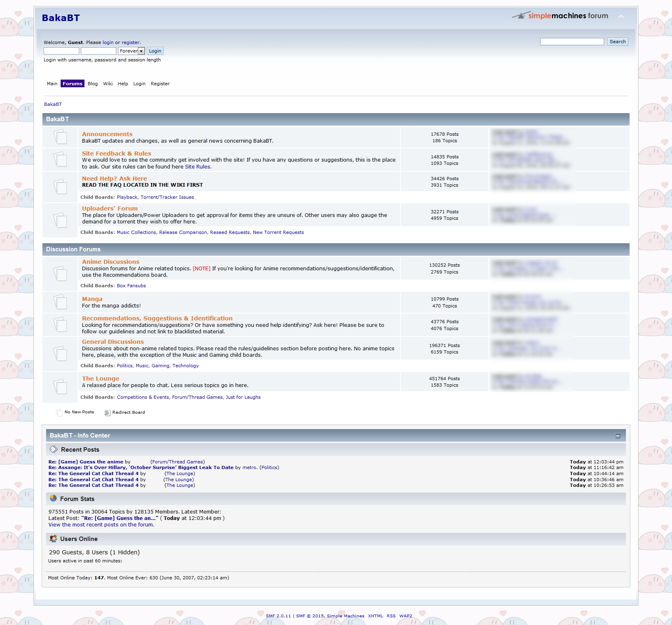Focus the search text box
This screenshot has height=625, width=672.
572,42
